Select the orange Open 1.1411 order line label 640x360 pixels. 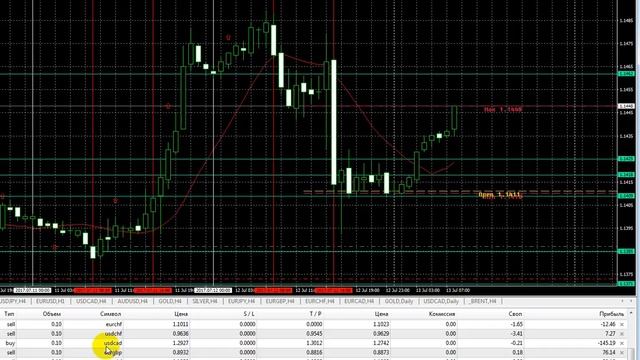pos(500,195)
